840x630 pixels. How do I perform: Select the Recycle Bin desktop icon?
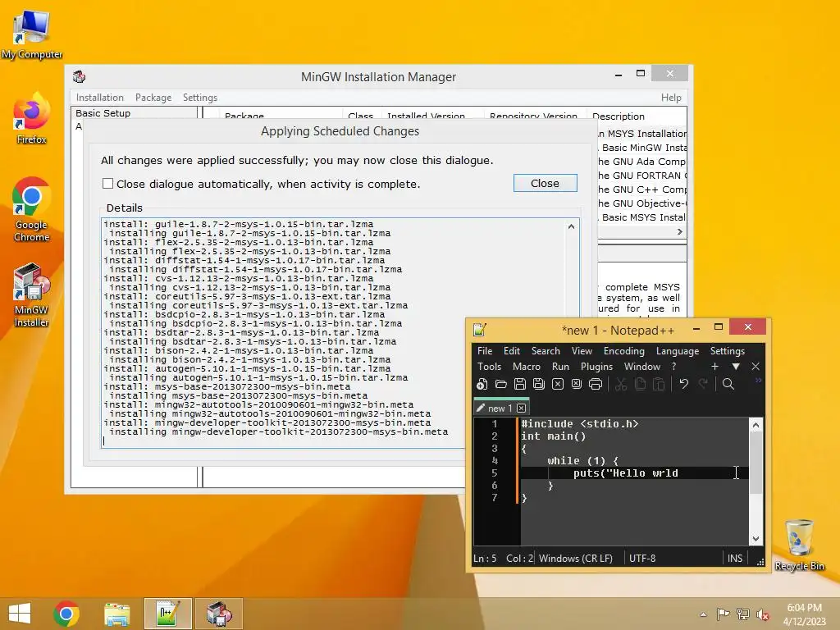coord(799,545)
